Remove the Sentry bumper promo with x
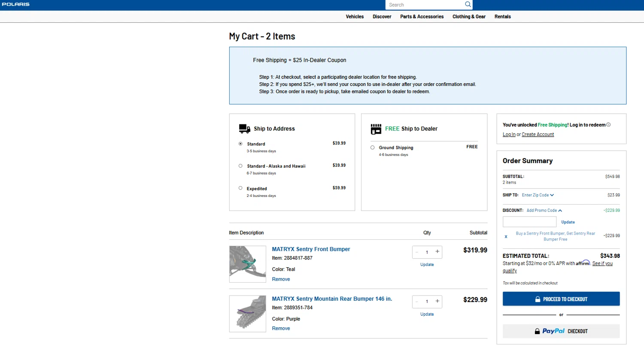The image size is (644, 347). (x=506, y=236)
